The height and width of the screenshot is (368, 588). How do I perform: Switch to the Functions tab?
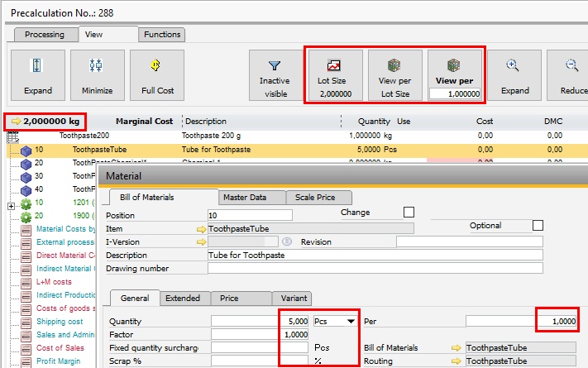click(x=161, y=35)
